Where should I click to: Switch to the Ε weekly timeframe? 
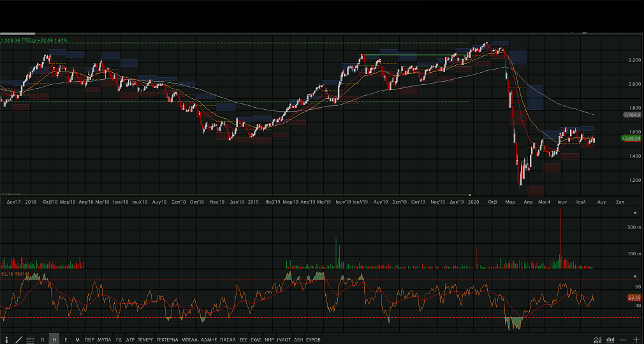pos(66,340)
